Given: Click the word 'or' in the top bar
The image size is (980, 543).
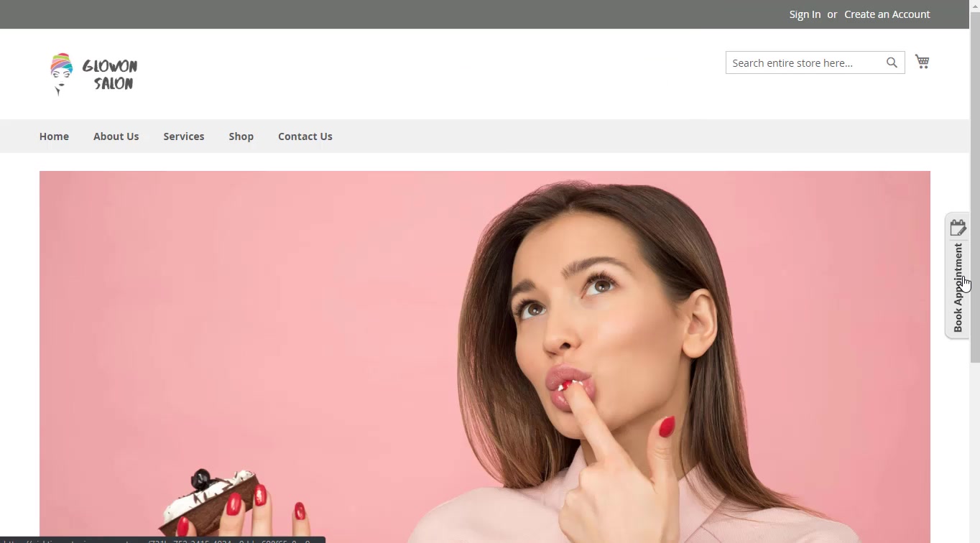Looking at the screenshot, I should pos(832,14).
